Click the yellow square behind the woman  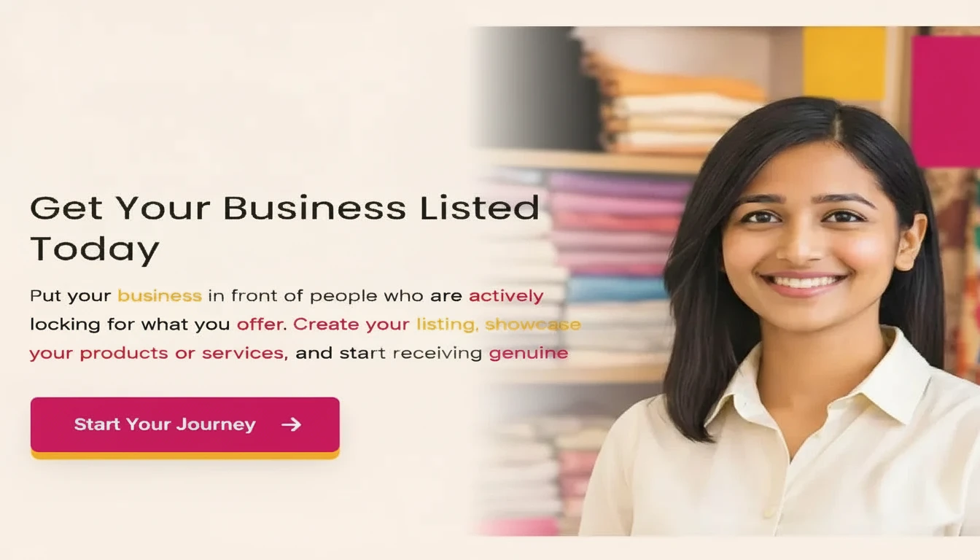point(844,63)
